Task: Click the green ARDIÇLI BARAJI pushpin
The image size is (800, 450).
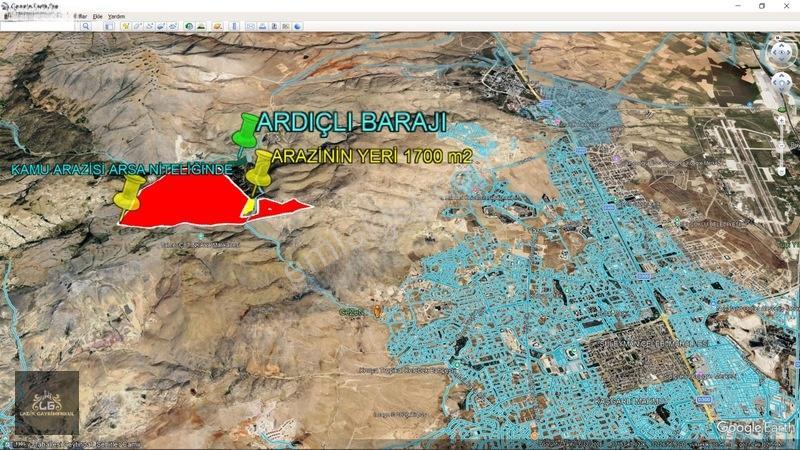Action: (245, 134)
